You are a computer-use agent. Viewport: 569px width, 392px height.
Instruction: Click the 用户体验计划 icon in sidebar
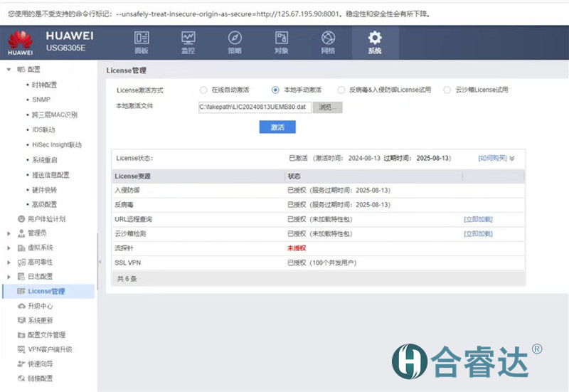(21, 219)
